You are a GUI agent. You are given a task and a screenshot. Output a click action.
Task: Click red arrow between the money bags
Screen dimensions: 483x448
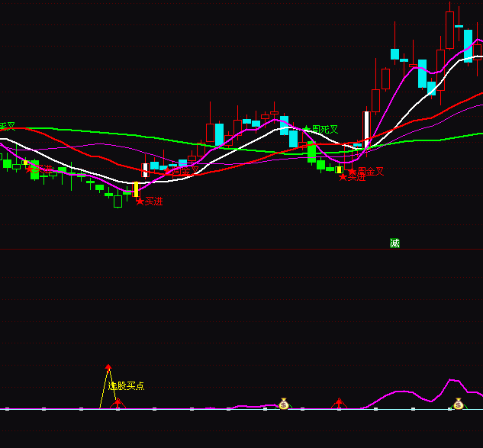coord(339,401)
